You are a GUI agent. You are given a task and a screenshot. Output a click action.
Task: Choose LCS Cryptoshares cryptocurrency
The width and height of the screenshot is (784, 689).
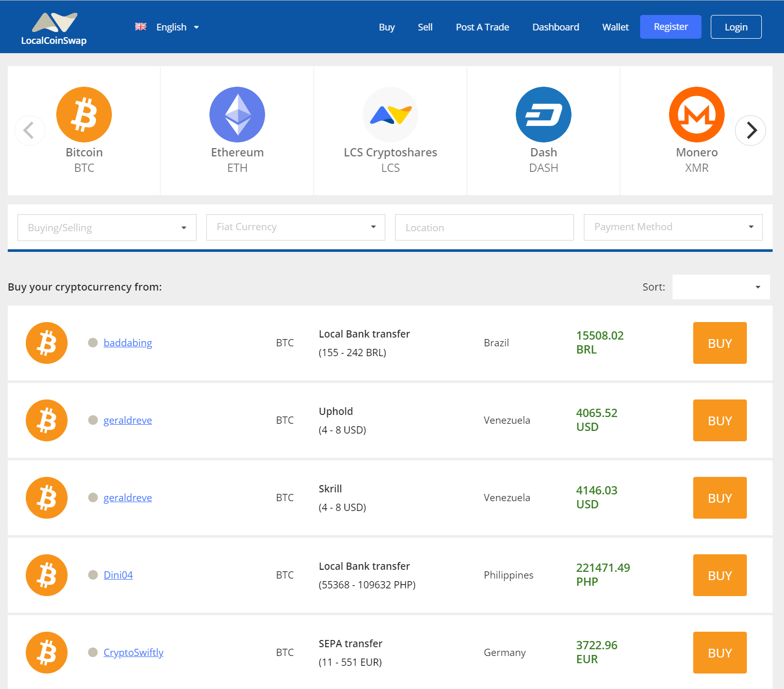[x=390, y=115]
